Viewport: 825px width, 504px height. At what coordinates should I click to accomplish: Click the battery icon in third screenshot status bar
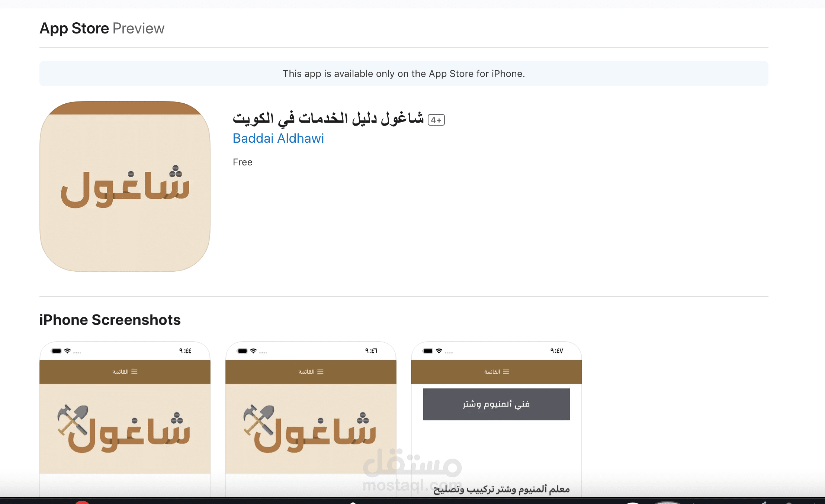point(428,351)
